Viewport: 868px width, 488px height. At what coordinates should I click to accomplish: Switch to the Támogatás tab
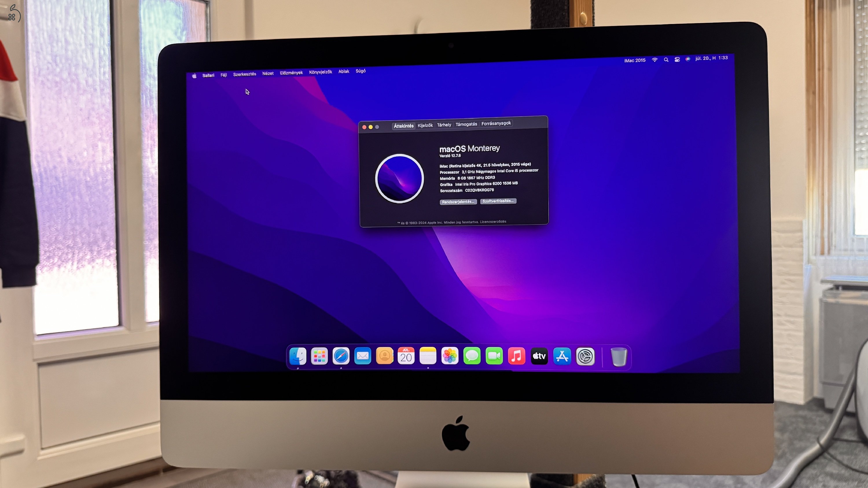pos(466,124)
